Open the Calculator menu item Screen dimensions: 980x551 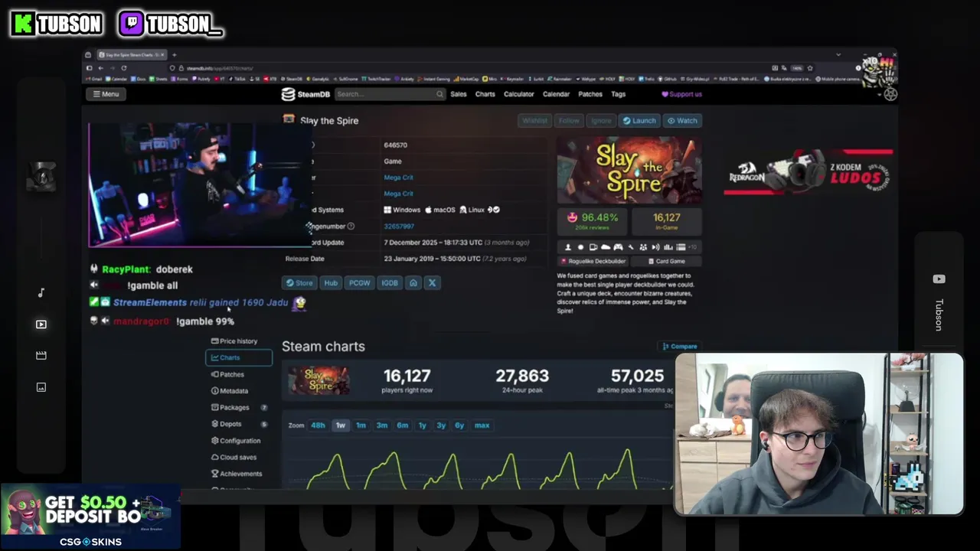(x=519, y=94)
